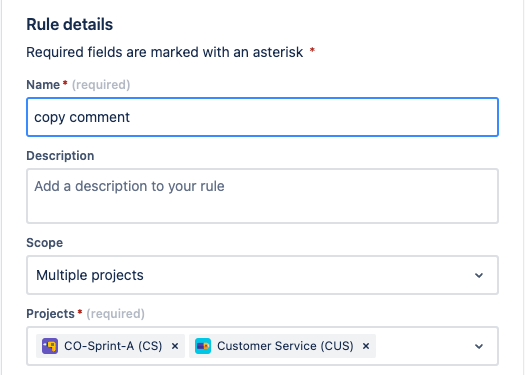525x375 pixels.
Task: Click the (required) hint beside Projects
Action: [x=116, y=314]
